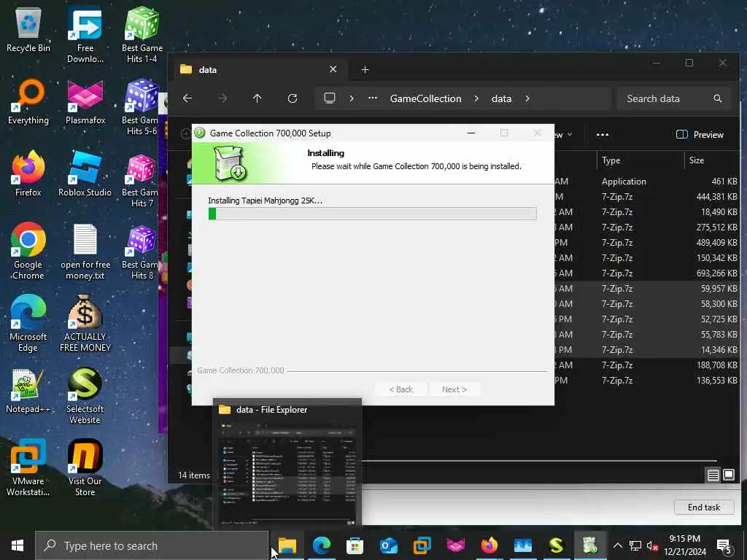Launch Firefox from the desktop
The width and height of the screenshot is (747, 560).
tap(28, 174)
